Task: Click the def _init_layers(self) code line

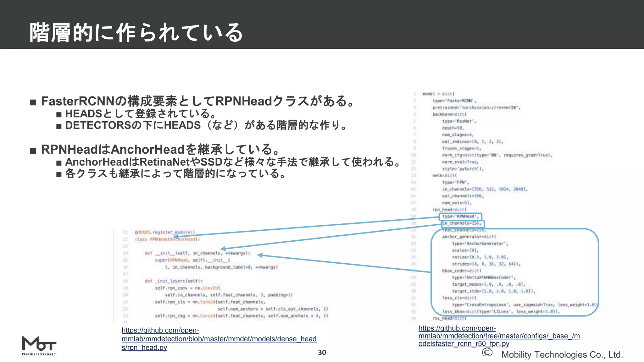Action: tap(174, 281)
